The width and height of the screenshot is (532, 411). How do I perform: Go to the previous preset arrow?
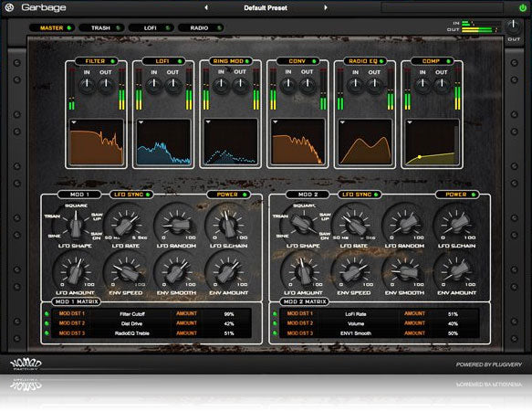coord(206,7)
